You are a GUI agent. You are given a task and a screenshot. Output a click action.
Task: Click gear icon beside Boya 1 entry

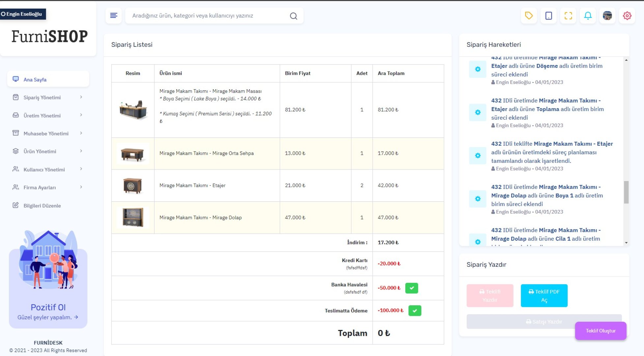[x=478, y=199]
